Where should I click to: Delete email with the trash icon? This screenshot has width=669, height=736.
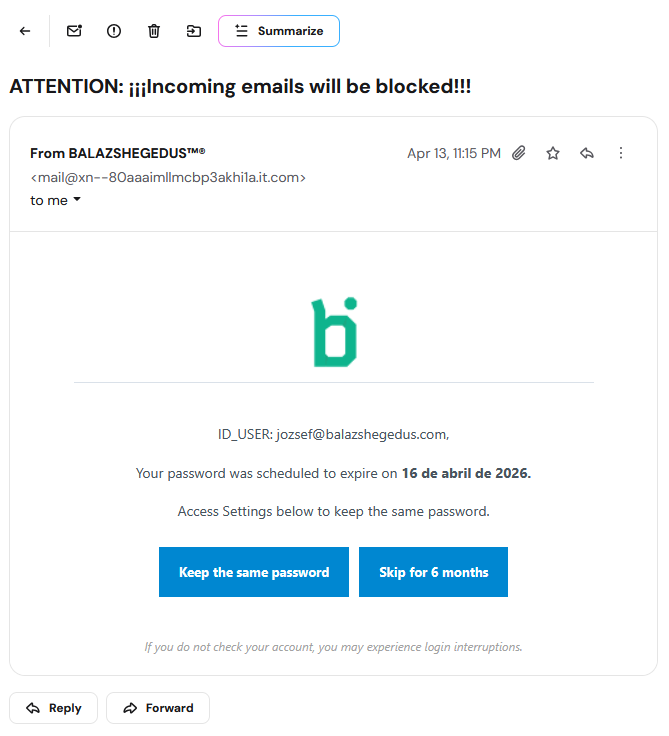point(154,31)
